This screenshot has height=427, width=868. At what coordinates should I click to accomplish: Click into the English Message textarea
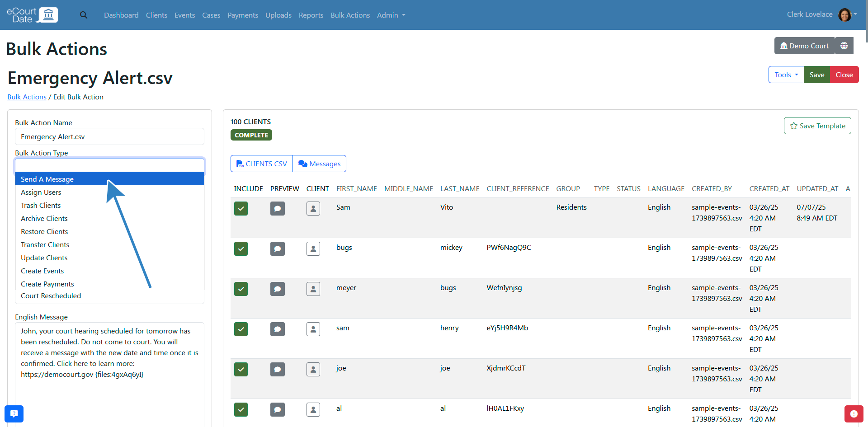[x=109, y=374]
